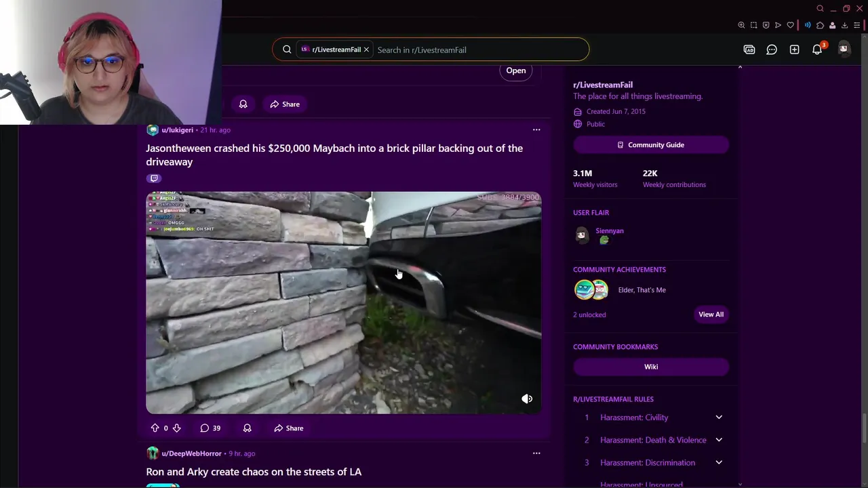Give an award on the Maybach post
This screenshot has width=868, height=488.
(x=247, y=428)
